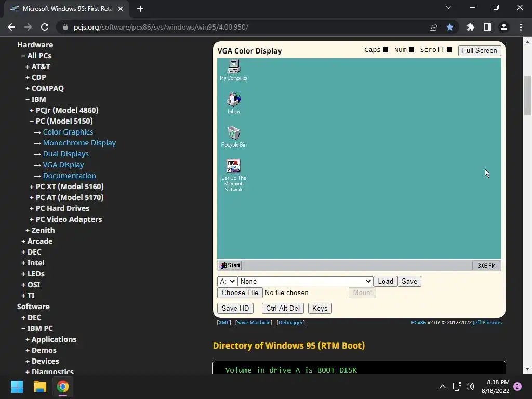Click the browser address bar URL
532x399 pixels.
coord(161,27)
